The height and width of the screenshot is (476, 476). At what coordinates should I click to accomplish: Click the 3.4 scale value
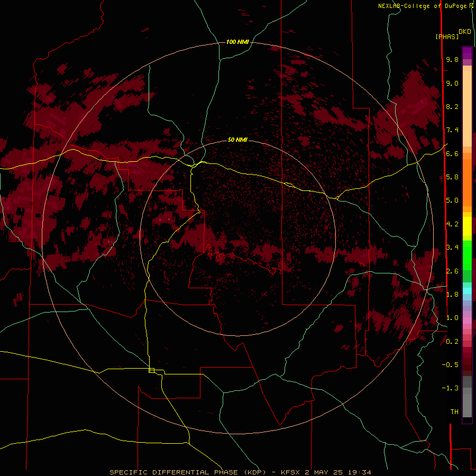click(452, 248)
